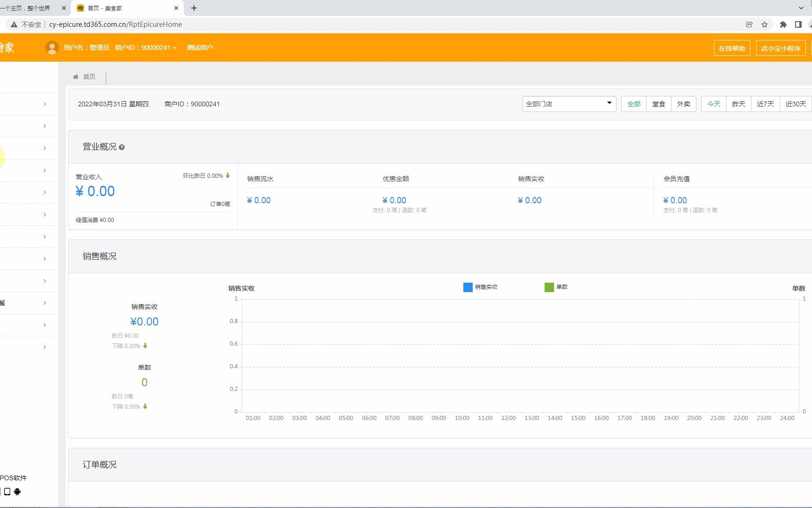812x508 pixels.
Task: Click 用户名：管理员 in the header
Action: (x=86, y=48)
